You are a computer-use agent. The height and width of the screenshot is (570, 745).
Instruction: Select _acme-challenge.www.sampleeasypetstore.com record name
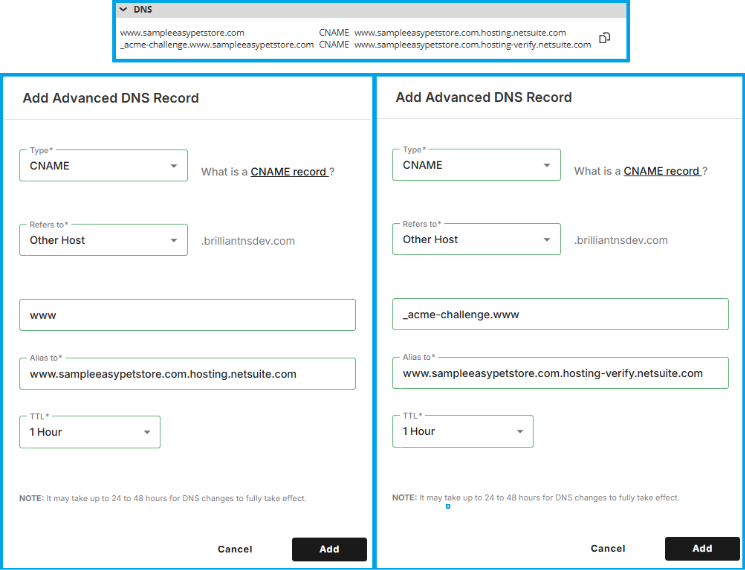pyautogui.click(x=217, y=45)
